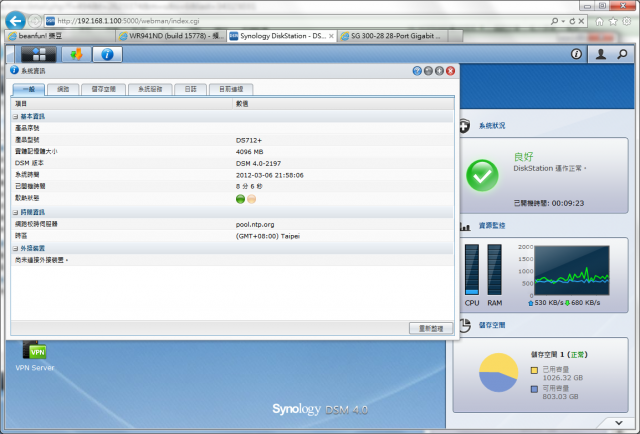Click the orange thermal status indicator
The width and height of the screenshot is (640, 434).
coord(251,199)
